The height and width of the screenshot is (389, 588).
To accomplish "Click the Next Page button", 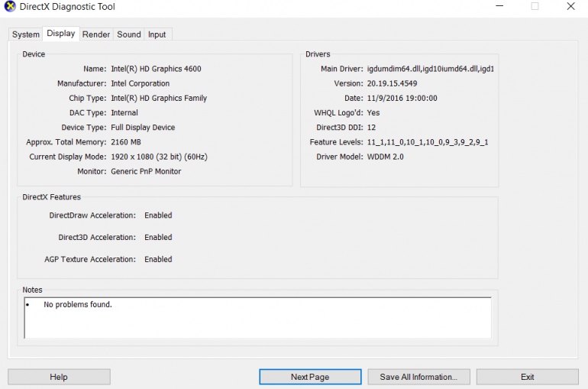I will [x=310, y=377].
